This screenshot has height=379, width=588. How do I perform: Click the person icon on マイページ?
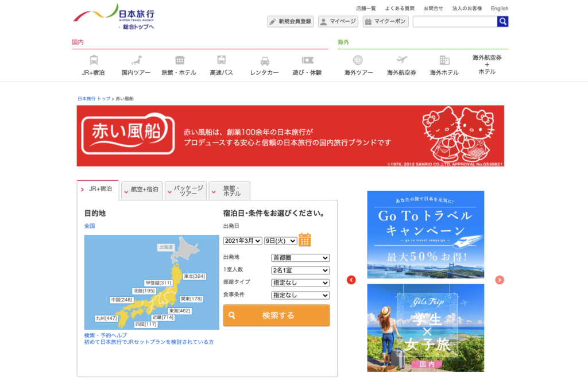[x=324, y=22]
